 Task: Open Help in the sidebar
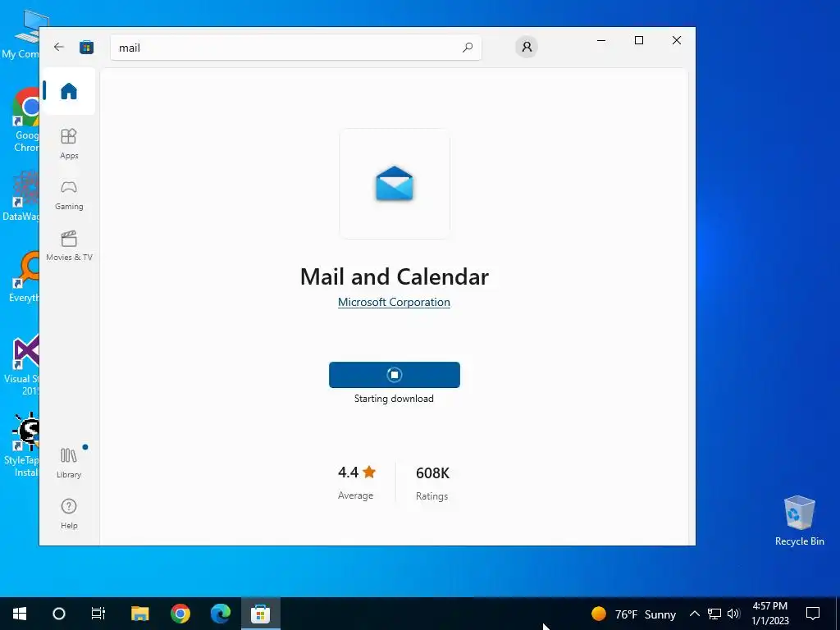(69, 514)
